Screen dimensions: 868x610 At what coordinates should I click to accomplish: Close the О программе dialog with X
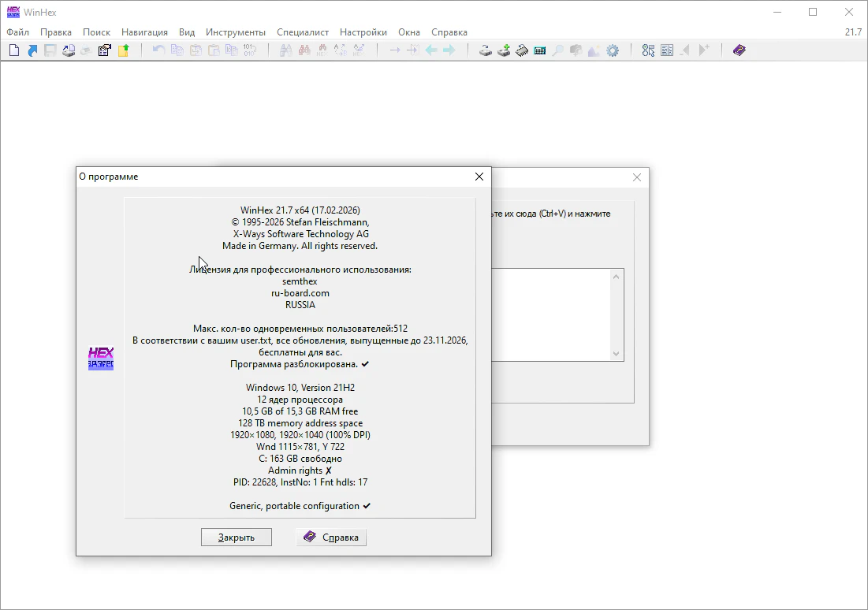[479, 177]
